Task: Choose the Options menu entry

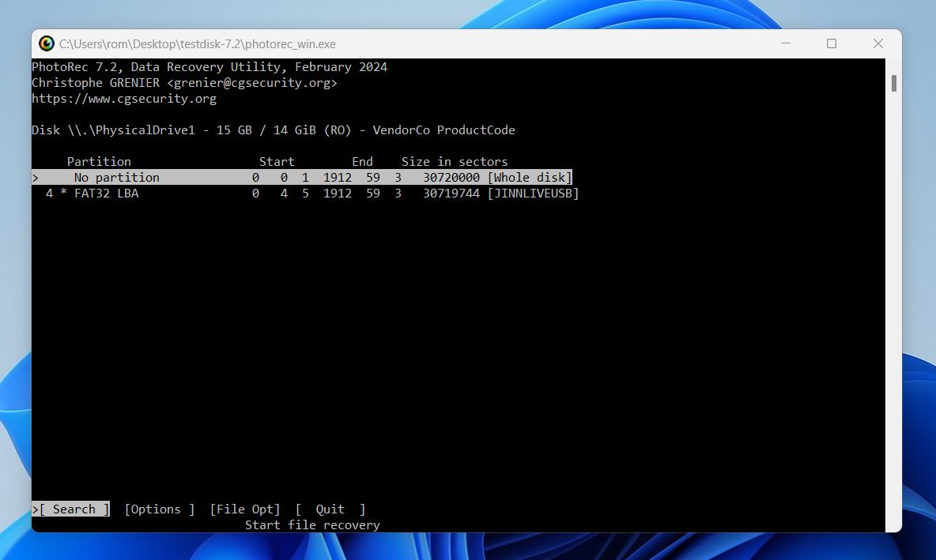Action: 160,509
